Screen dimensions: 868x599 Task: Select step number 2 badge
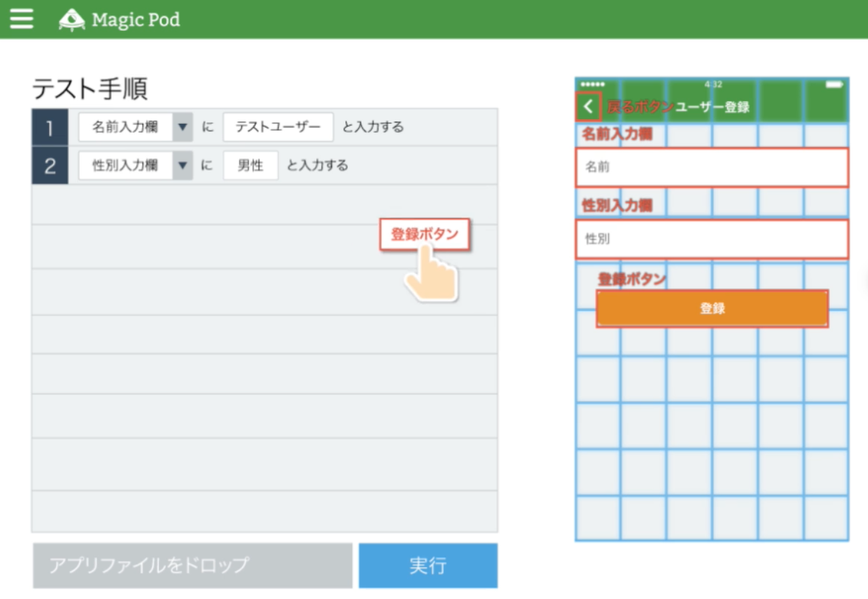(x=48, y=165)
